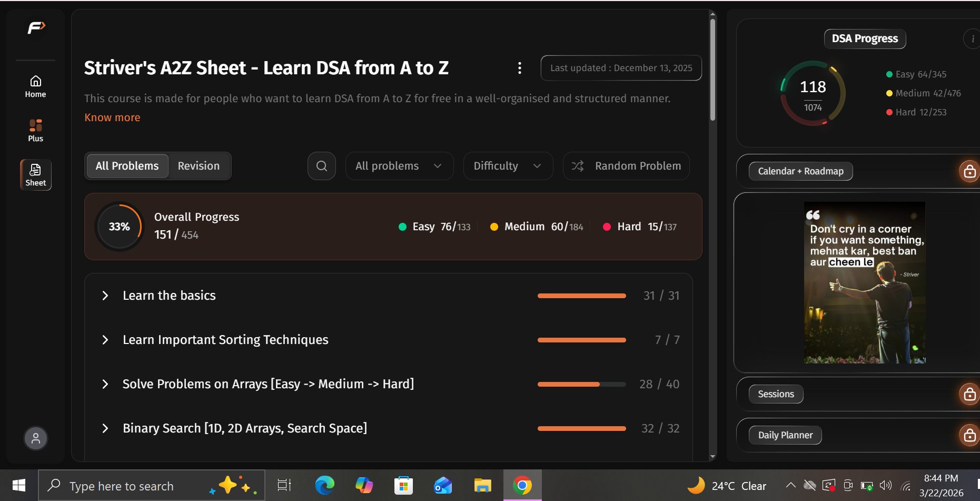Open the 8:44 PM clock and date
This screenshot has height=501, width=980.
click(x=941, y=485)
